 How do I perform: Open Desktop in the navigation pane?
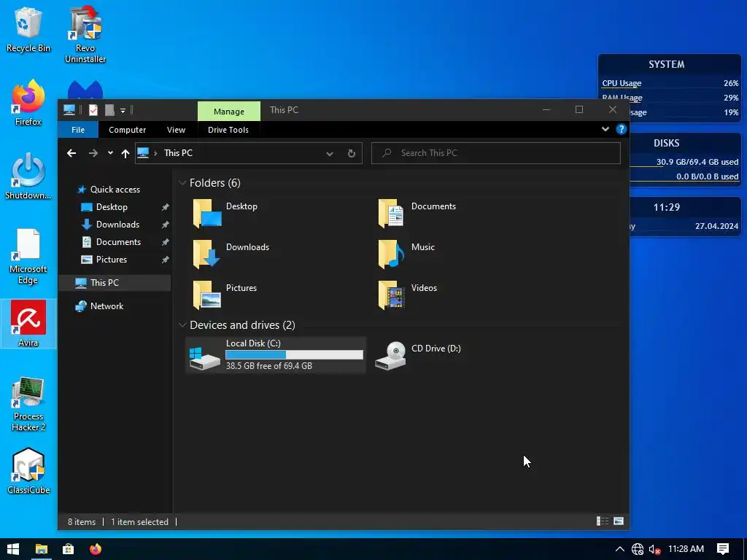click(112, 207)
